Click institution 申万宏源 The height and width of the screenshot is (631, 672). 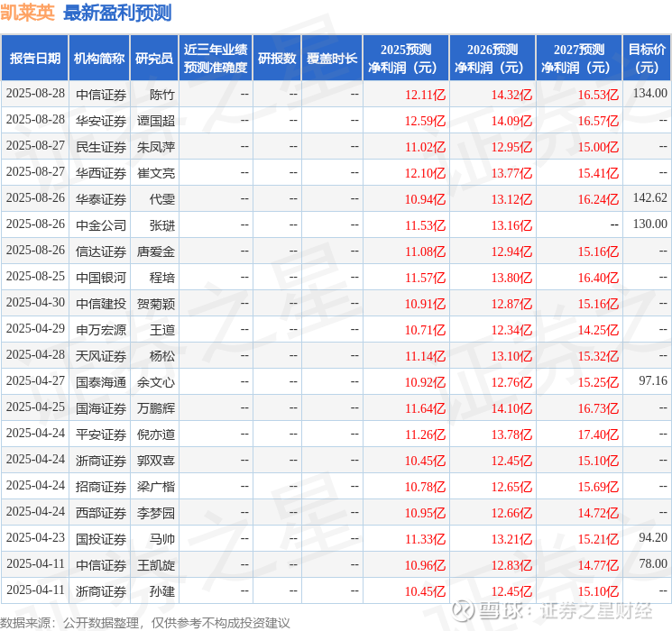101,330
